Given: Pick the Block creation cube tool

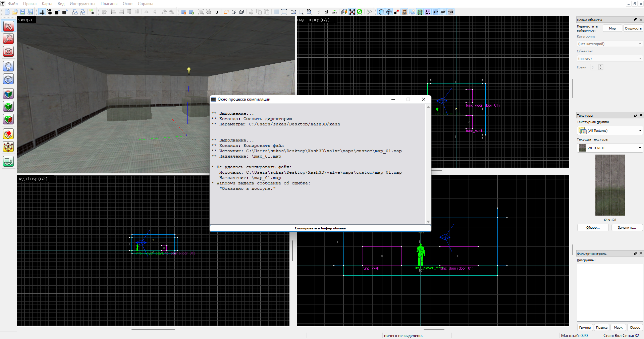Looking at the screenshot, I should pyautogui.click(x=8, y=79).
